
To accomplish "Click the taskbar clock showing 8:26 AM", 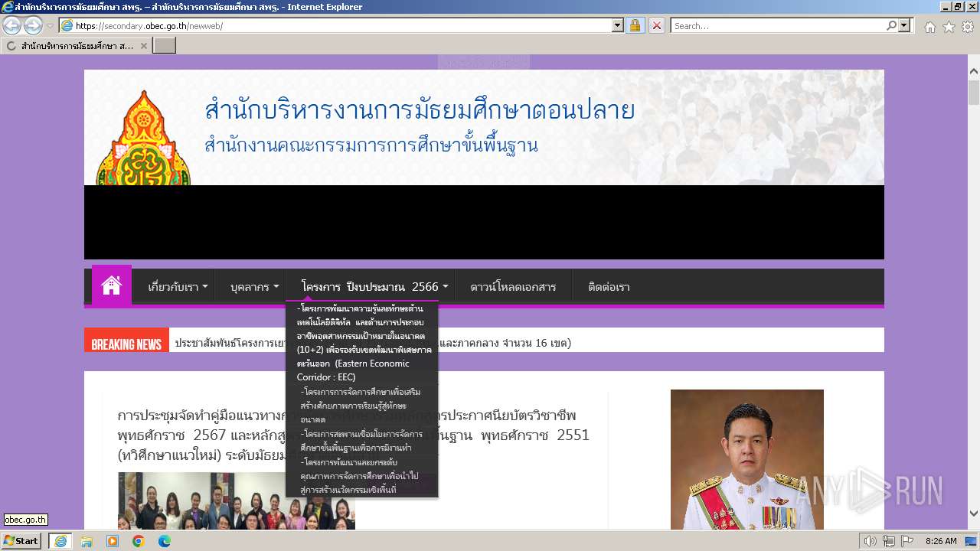I will point(941,541).
